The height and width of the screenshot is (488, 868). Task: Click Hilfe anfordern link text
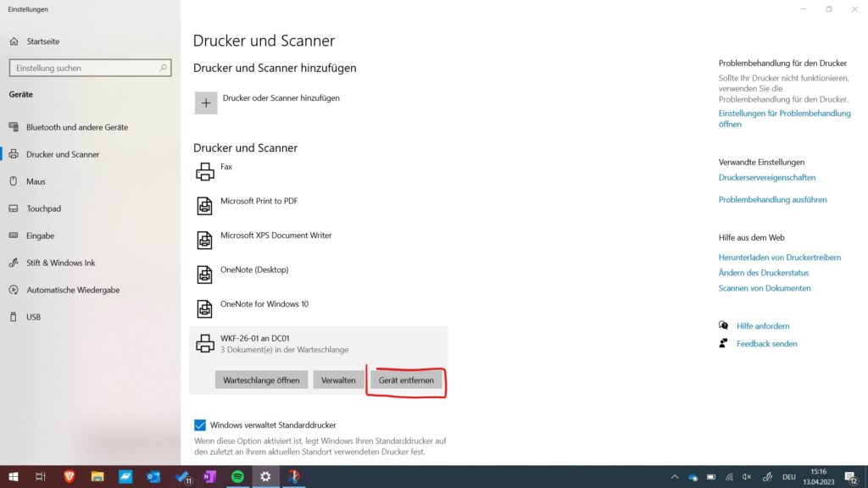tap(763, 326)
